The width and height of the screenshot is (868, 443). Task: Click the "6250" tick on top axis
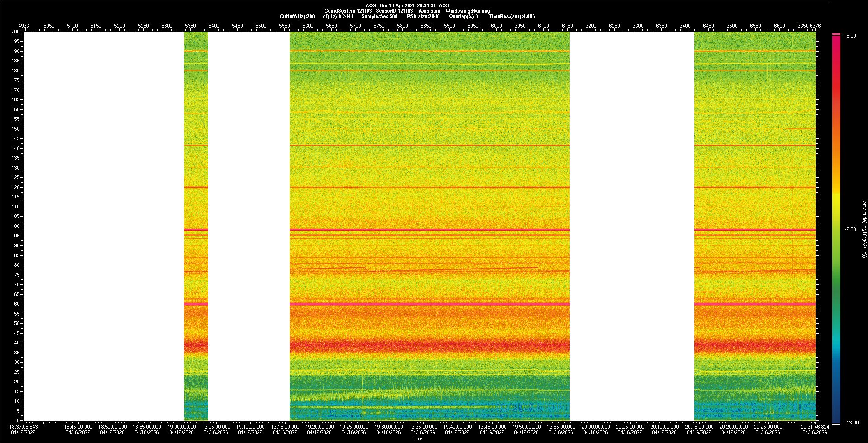pyautogui.click(x=614, y=26)
